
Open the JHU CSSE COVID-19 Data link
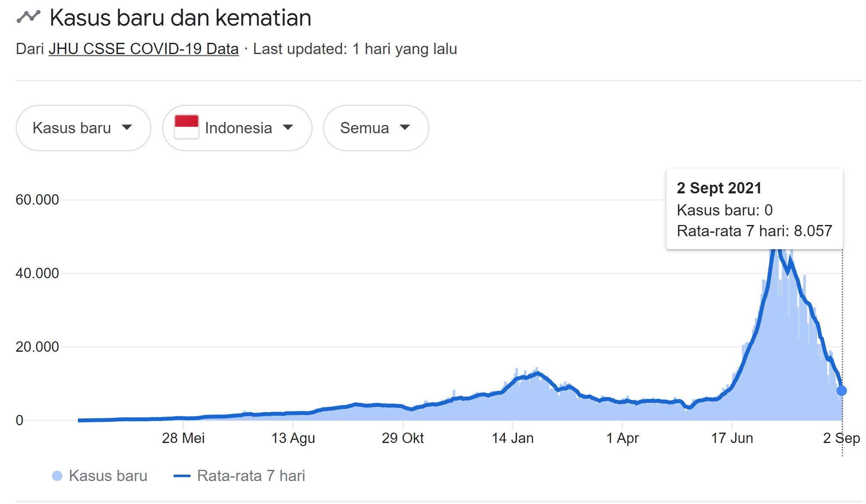pyautogui.click(x=143, y=49)
